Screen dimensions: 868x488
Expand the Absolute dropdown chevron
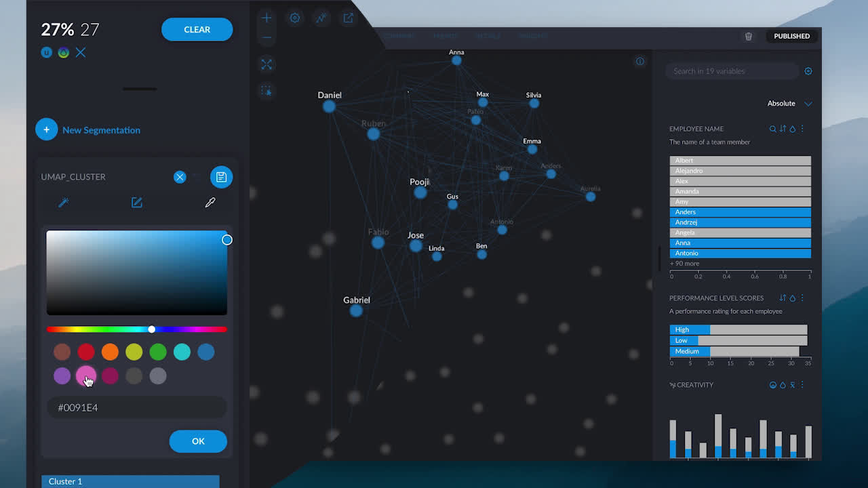[x=808, y=104]
